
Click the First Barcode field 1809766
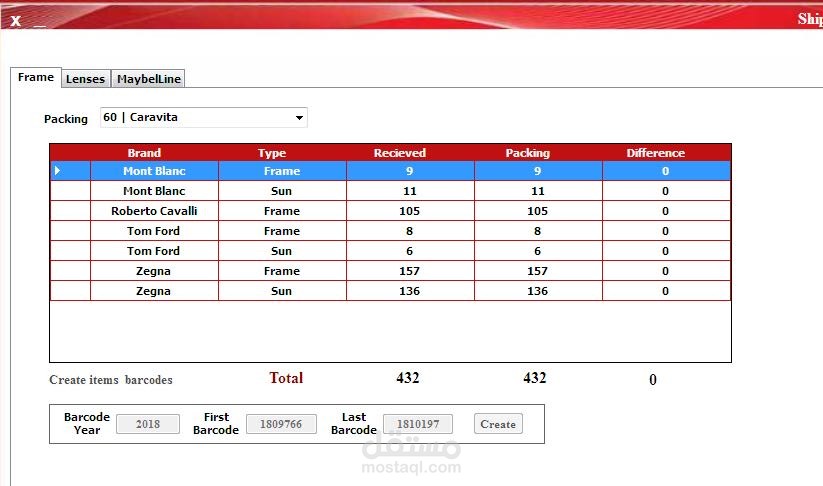coord(281,424)
